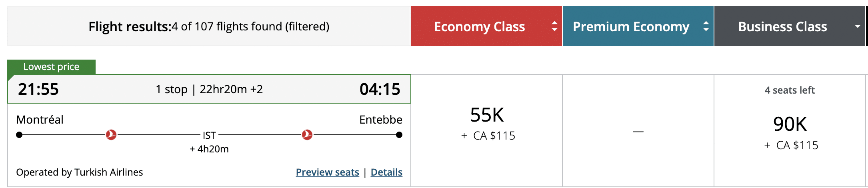
Task: Click first Turkish Airlines logo icon
Action: pos(111,135)
